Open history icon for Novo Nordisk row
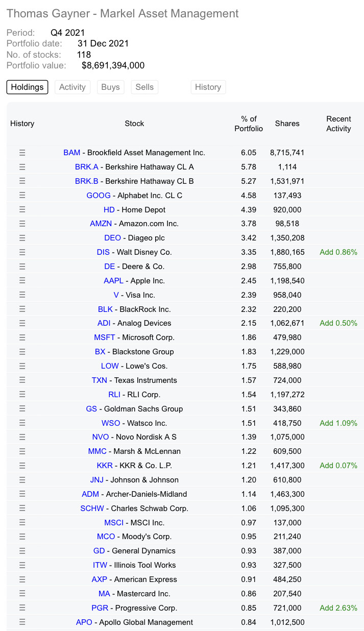The width and height of the screenshot is (364, 631). click(22, 437)
